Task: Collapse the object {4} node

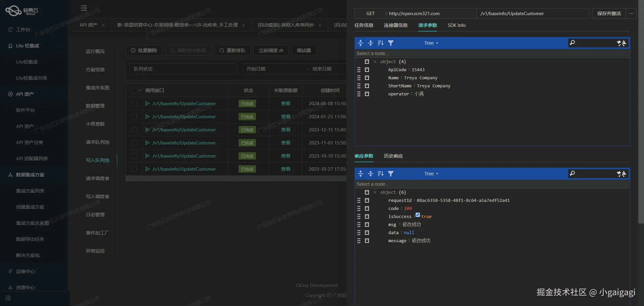Action: pyautogui.click(x=375, y=62)
